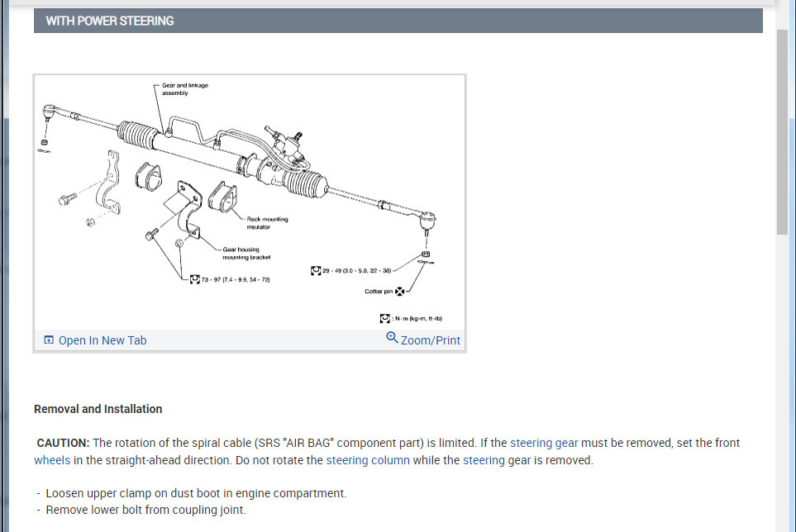796x532 pixels.
Task: Click the 73-97 torque spec symbol
Action: [x=195, y=279]
